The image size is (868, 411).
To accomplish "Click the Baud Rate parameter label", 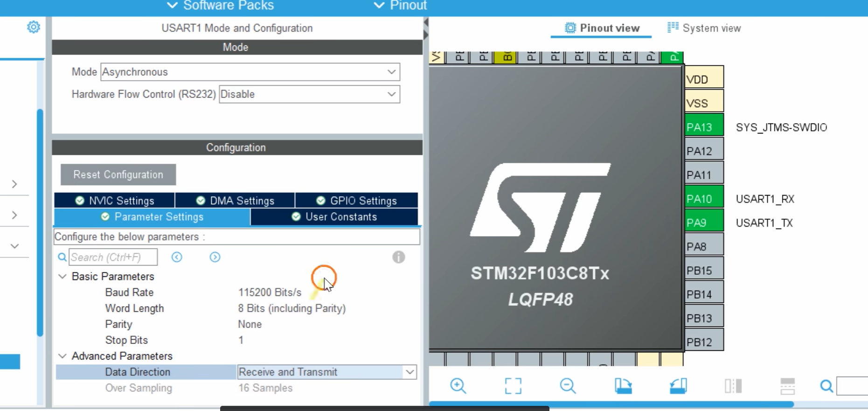I will (x=129, y=293).
